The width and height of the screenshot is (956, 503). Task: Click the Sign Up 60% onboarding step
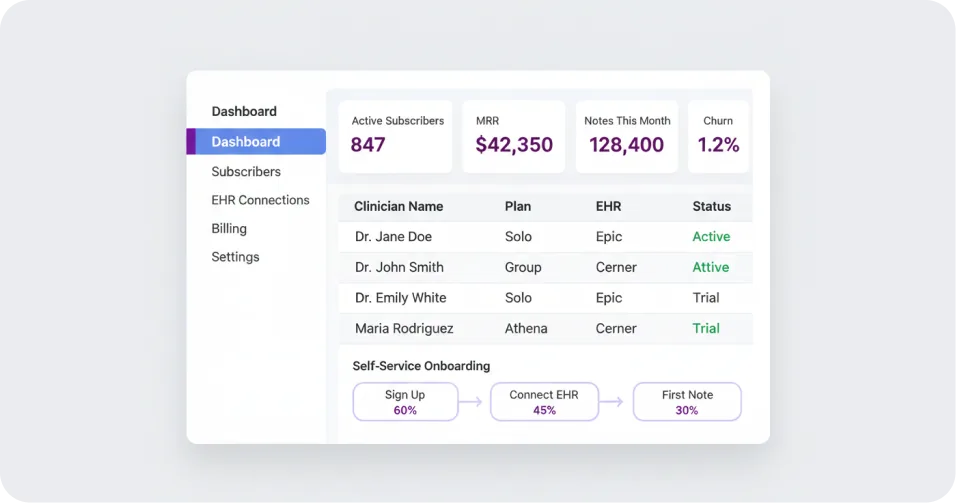405,402
